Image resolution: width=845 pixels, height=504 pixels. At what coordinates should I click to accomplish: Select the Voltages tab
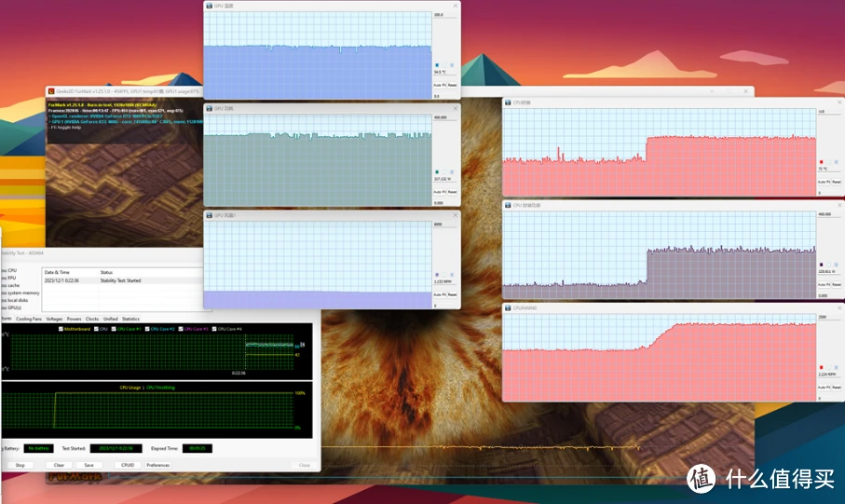(54, 320)
